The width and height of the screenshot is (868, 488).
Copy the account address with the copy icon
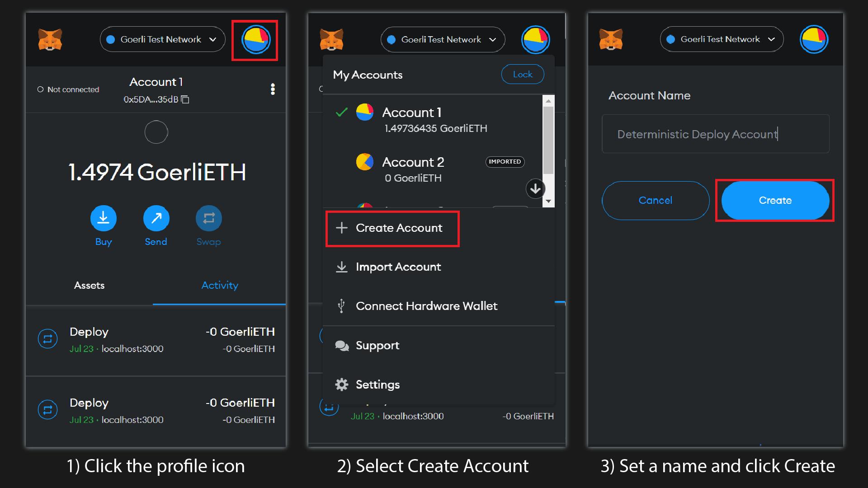coord(185,99)
